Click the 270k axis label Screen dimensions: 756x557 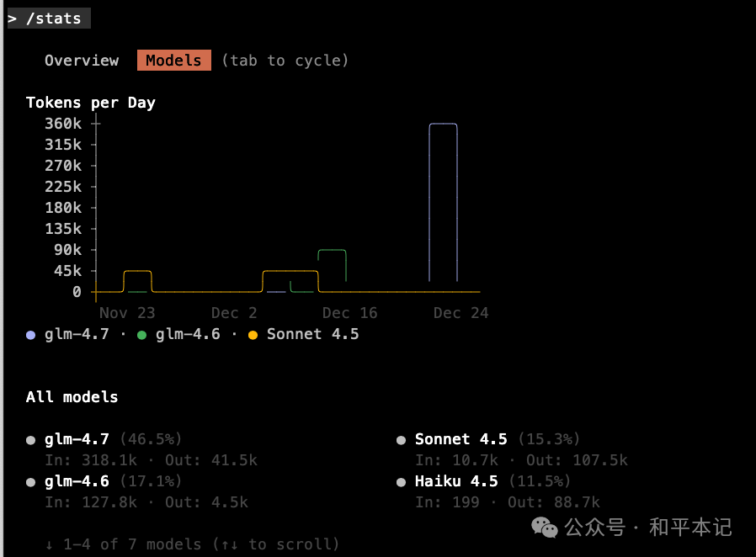coord(63,166)
